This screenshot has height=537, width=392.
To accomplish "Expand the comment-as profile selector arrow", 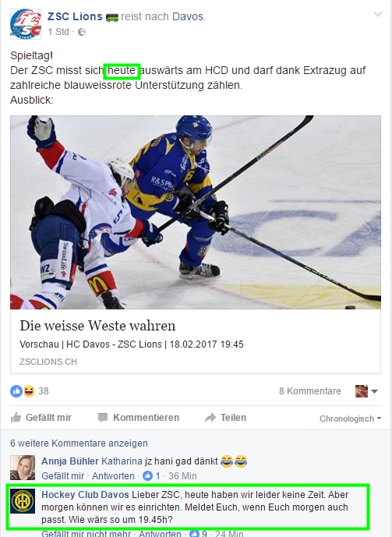I will [x=375, y=391].
